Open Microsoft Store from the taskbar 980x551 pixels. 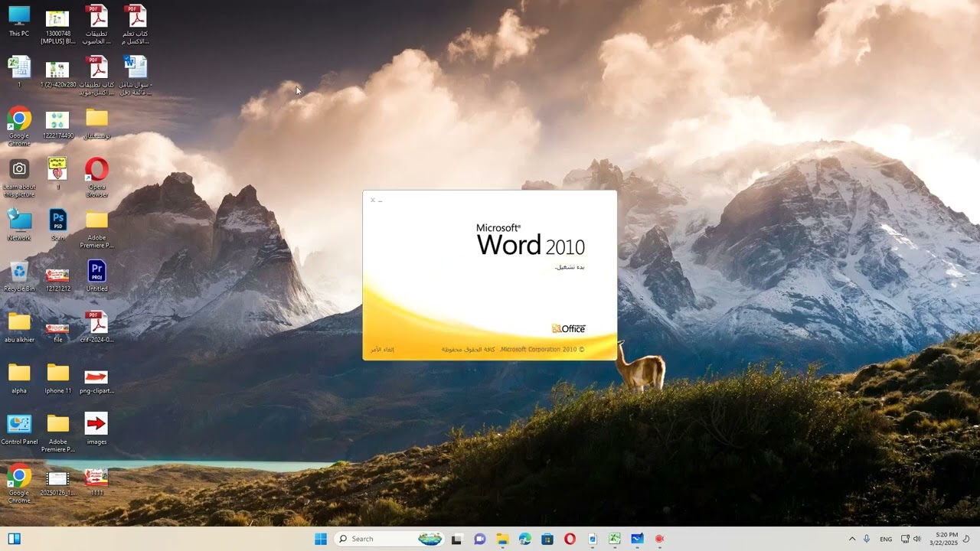click(547, 539)
